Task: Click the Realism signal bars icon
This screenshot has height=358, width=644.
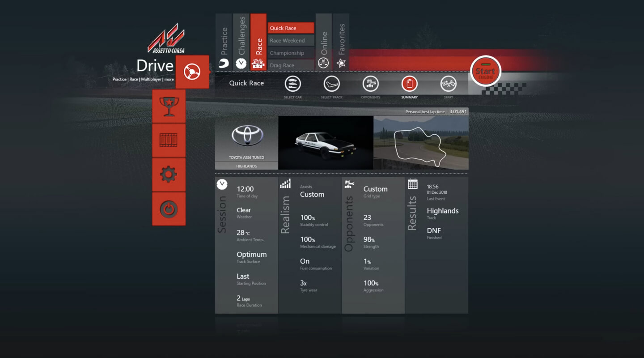Action: (x=285, y=183)
